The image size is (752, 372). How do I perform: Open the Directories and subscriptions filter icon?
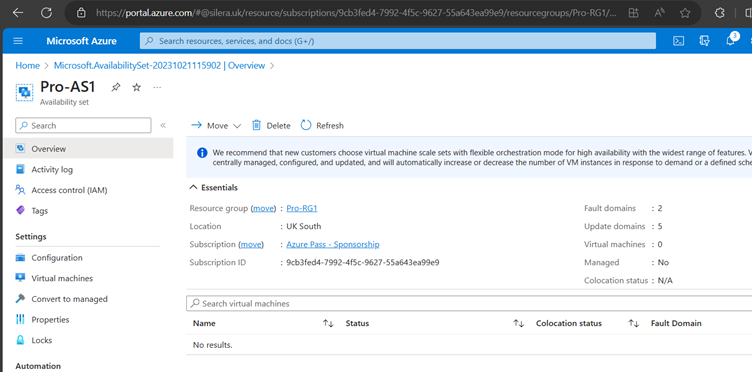click(704, 41)
